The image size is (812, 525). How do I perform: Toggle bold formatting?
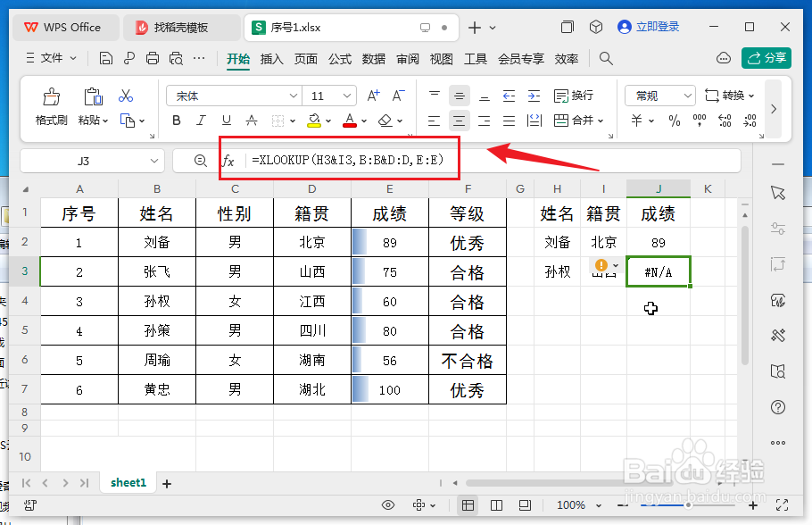click(x=176, y=121)
